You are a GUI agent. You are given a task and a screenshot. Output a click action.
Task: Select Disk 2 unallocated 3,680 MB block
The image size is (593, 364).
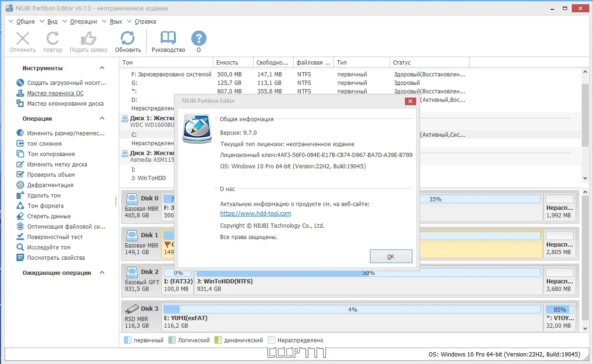tap(560, 281)
